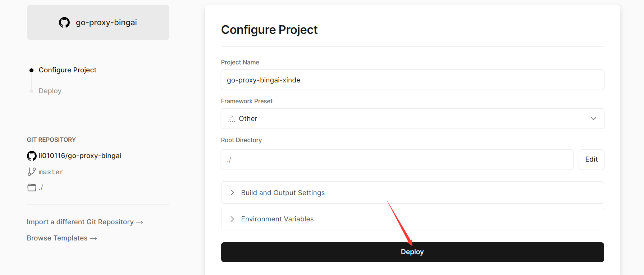Click the GitHub icon next to li010116/go-proxy-bingai
This screenshot has height=275, width=644.
32,156
